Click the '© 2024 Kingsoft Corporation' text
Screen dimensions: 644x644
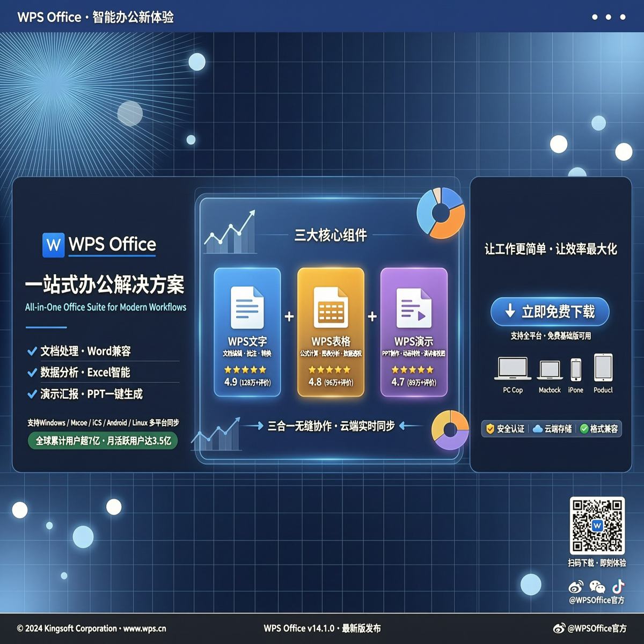click(x=67, y=628)
